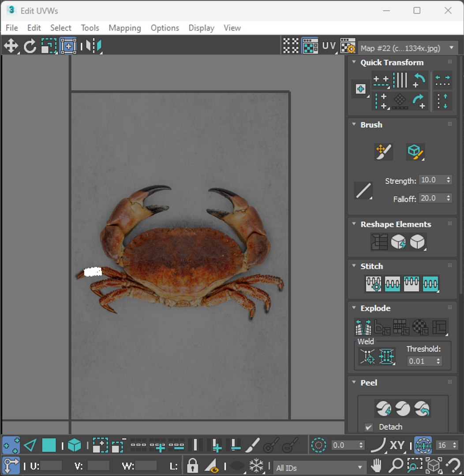Click Straighten Selection in Reshape Elements
464x476 pixels.
[379, 242]
